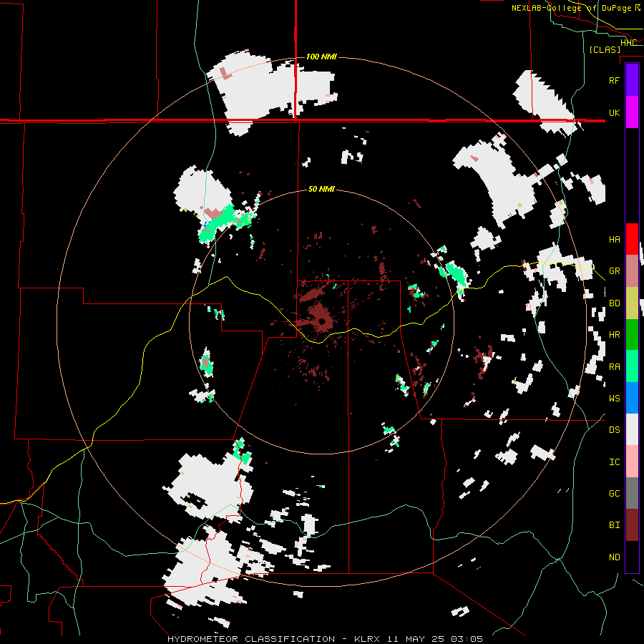644x644 pixels.
Task: Click the light green RA rain swatch
Action: pos(632,366)
